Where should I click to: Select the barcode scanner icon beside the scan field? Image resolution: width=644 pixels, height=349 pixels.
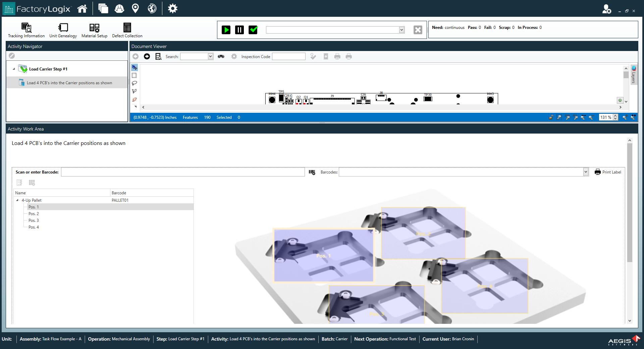point(311,172)
